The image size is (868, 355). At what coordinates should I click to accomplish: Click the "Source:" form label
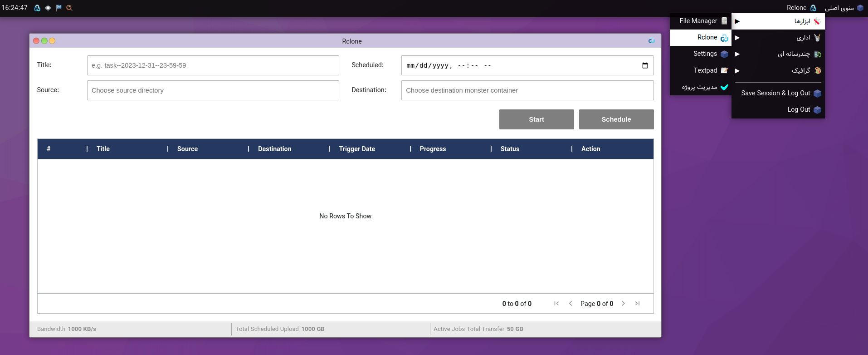point(48,90)
